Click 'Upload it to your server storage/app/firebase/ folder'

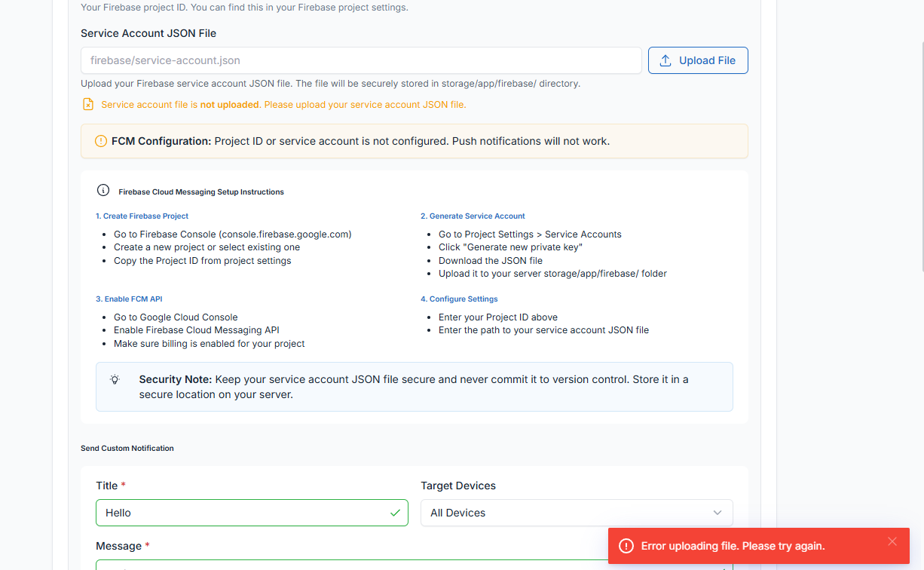(552, 274)
